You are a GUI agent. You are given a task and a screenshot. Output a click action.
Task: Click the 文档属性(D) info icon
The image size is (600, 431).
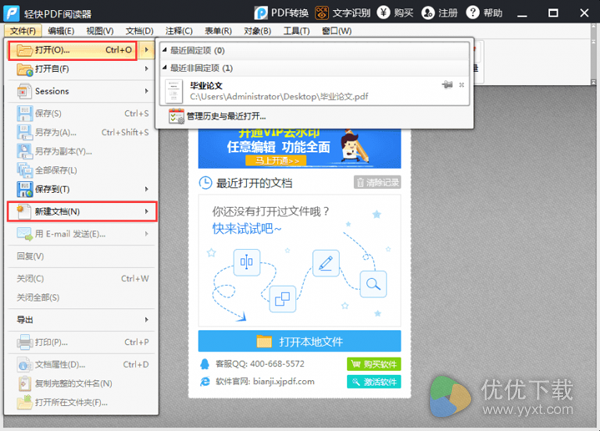[24, 364]
